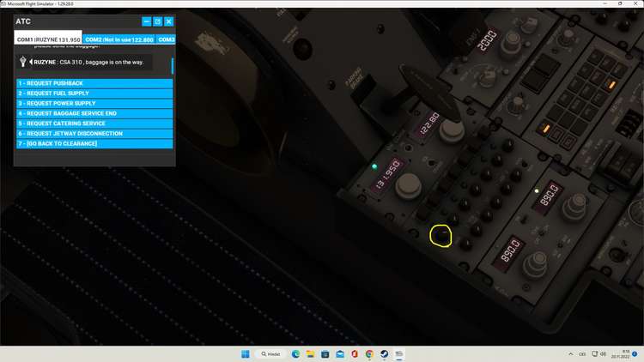Click the 131.950 frequency display
This screenshot has width=644, height=362.
point(388,174)
